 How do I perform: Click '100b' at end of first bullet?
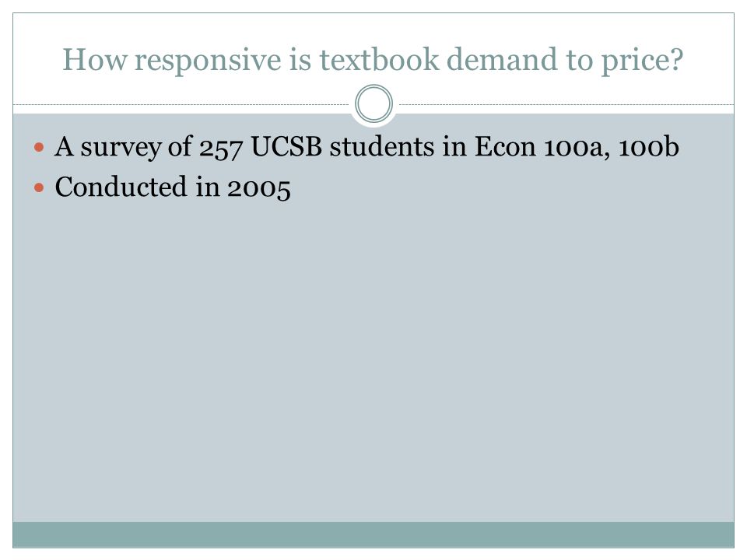(648, 147)
